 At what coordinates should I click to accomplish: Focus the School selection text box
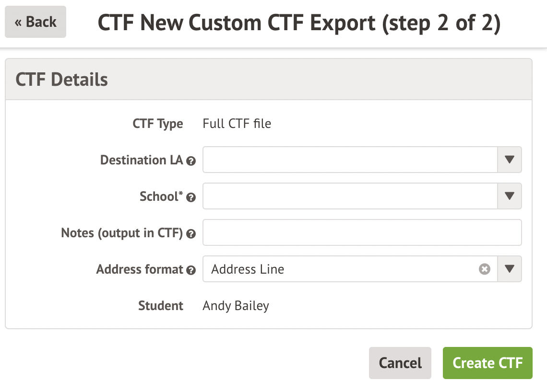click(350, 196)
